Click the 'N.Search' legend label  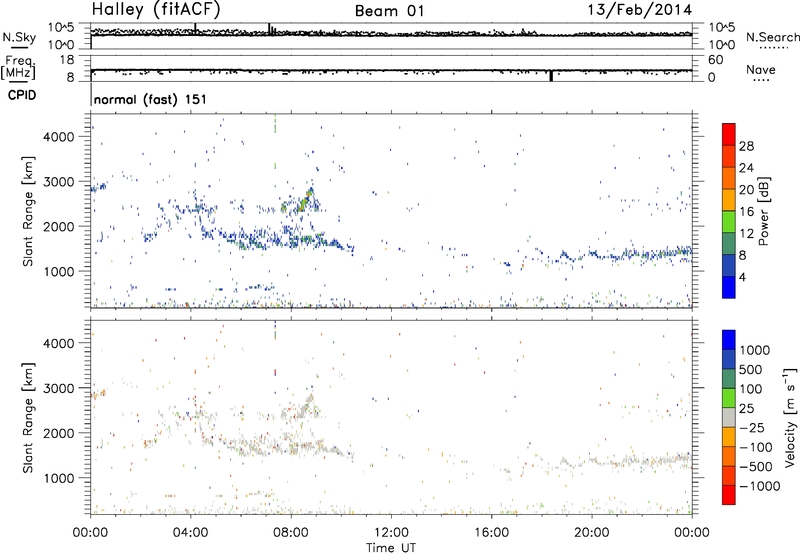click(x=772, y=37)
